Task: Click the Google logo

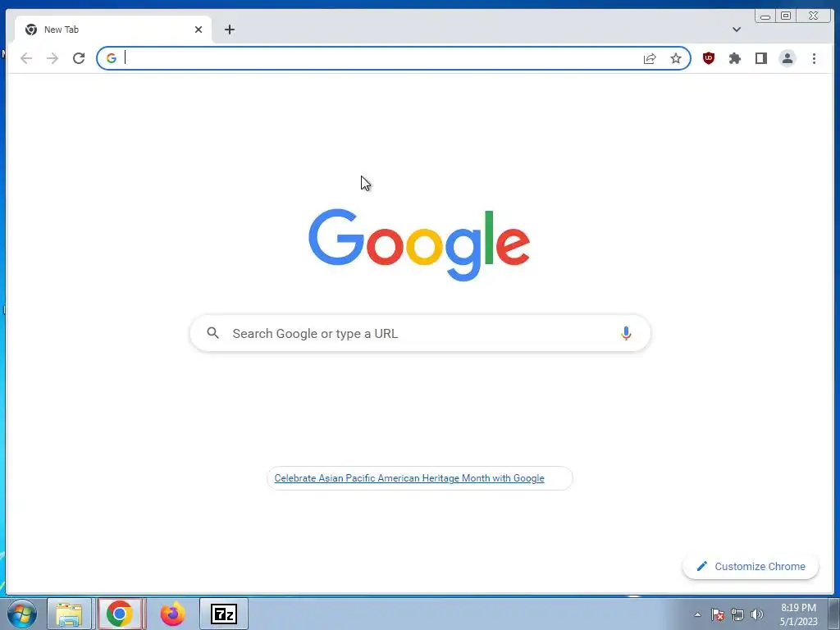Action: click(419, 245)
